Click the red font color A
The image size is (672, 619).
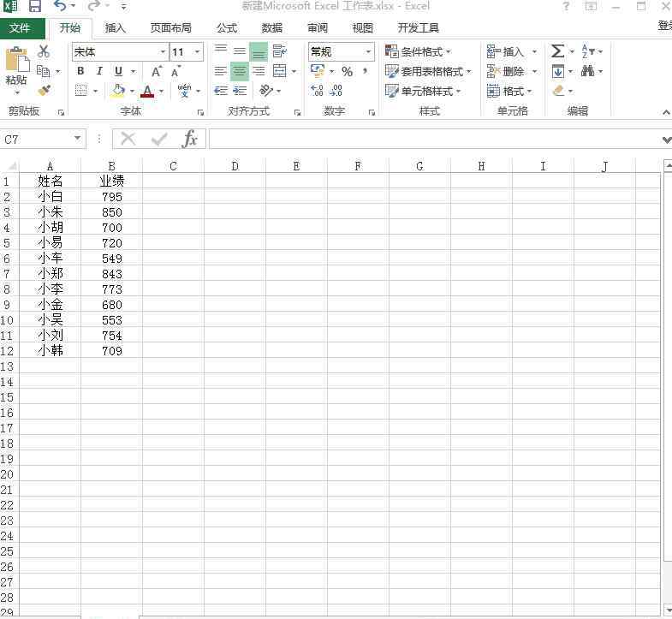147,91
